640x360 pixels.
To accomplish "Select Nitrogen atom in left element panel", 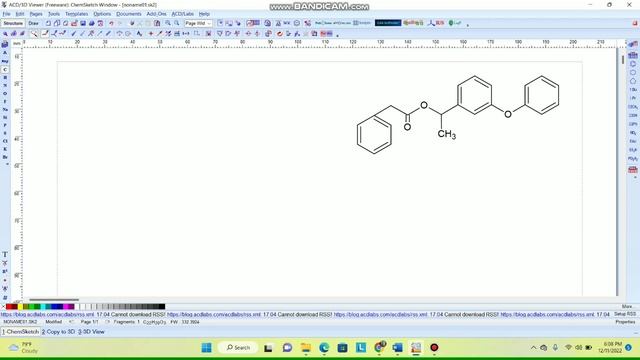I will click(x=5, y=86).
